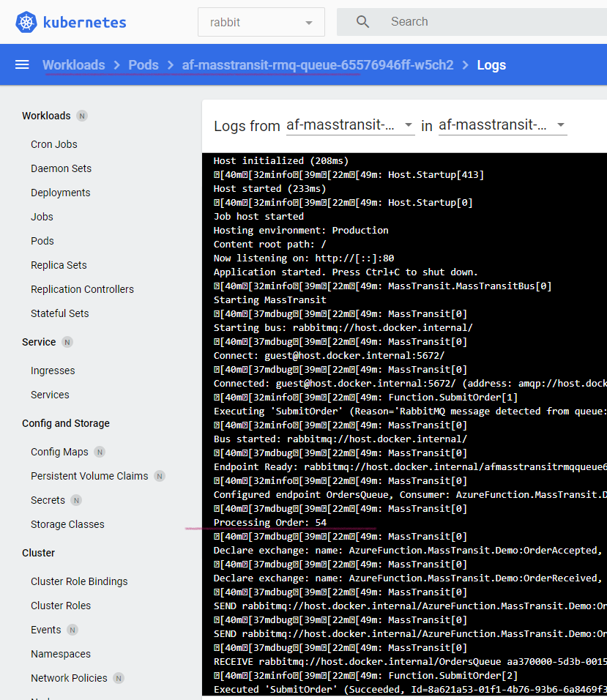This screenshot has height=700, width=607.
Task: Open Cron Jobs in sidebar
Action: (54, 145)
